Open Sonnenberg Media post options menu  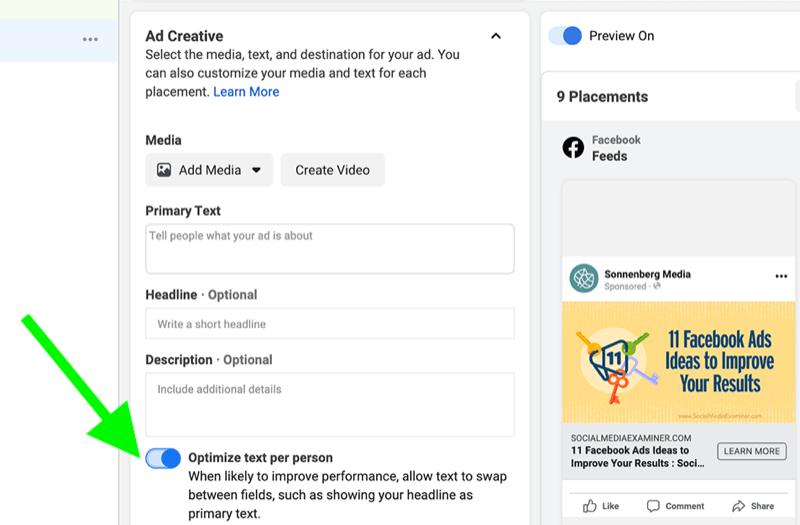point(781,276)
